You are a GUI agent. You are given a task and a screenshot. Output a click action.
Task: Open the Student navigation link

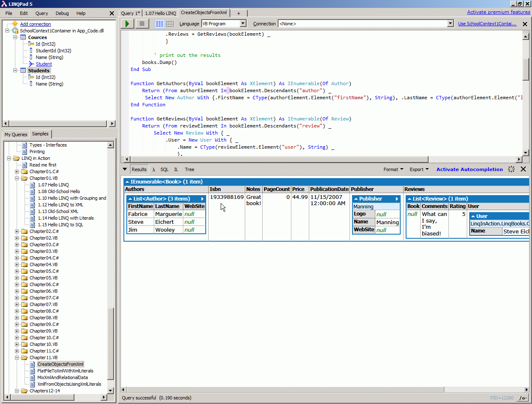44,64
